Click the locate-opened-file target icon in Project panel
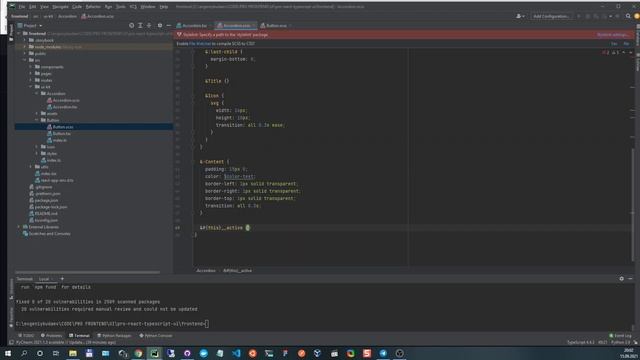640x360 pixels. [x=131, y=25]
